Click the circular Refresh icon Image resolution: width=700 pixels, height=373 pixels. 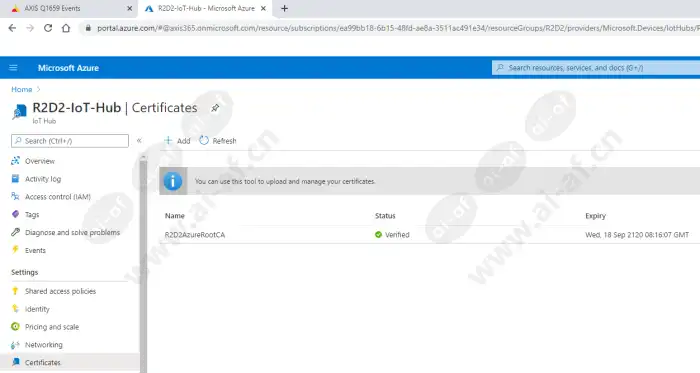pos(204,141)
